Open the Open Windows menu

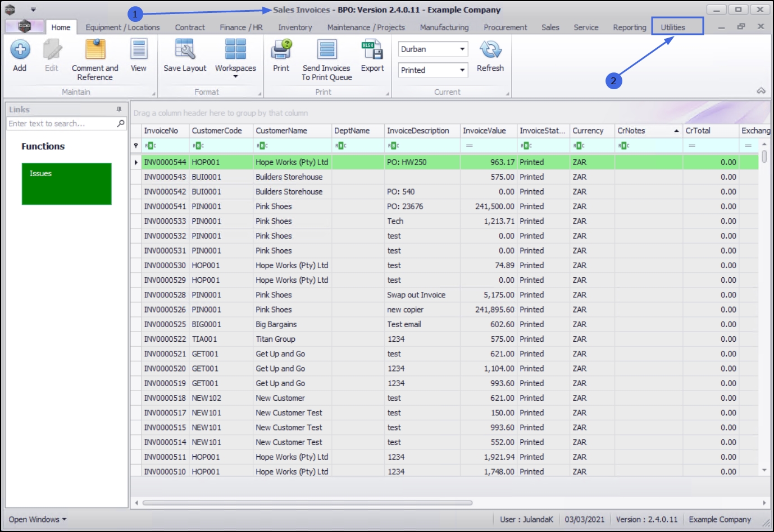(x=37, y=519)
